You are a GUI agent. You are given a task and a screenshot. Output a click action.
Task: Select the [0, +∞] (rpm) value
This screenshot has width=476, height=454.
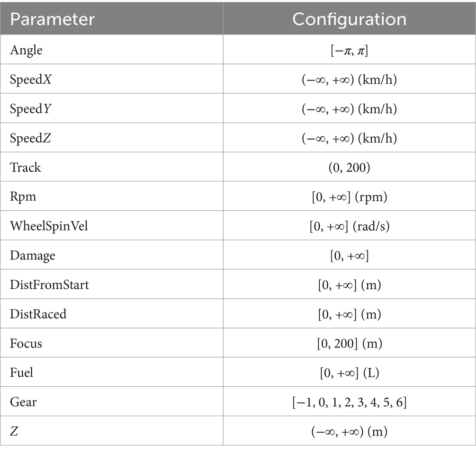coord(349,196)
